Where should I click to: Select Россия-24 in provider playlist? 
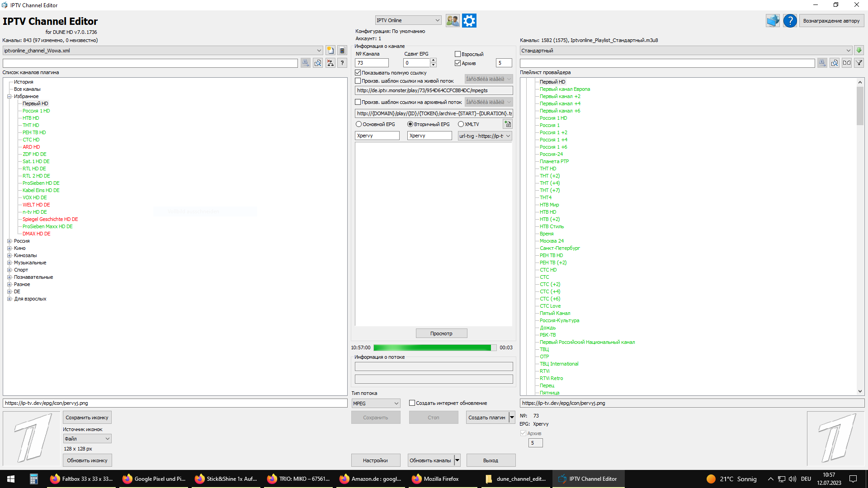click(x=551, y=154)
